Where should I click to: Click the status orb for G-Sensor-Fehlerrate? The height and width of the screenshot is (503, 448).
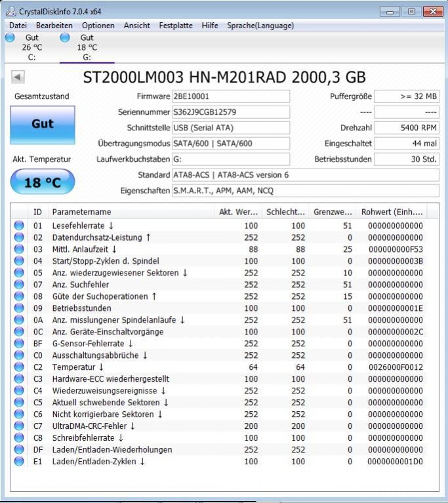click(x=19, y=343)
